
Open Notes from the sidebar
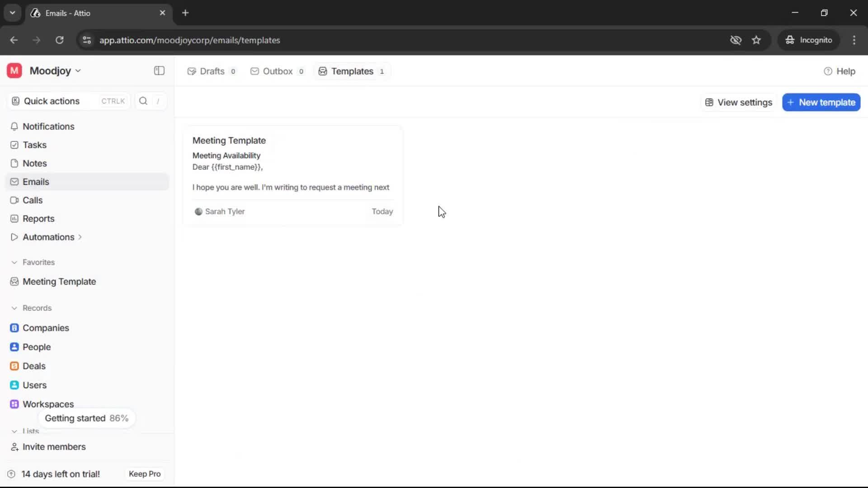[x=35, y=163]
